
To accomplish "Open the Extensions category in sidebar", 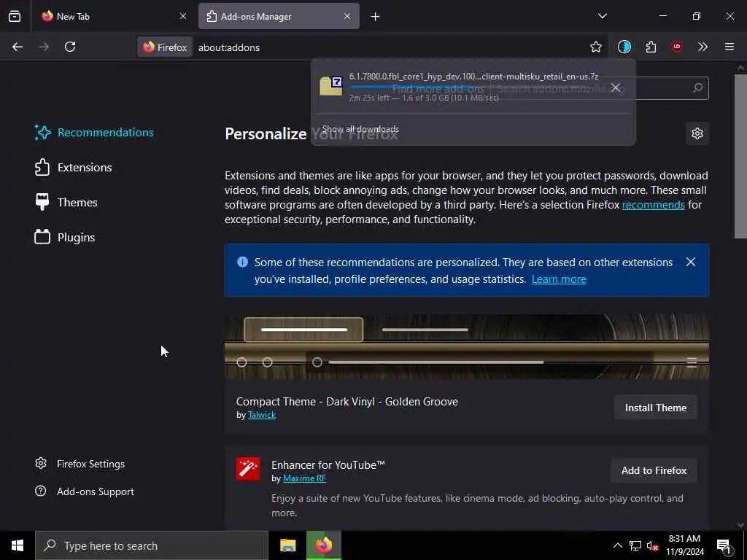I will tap(74, 168).
